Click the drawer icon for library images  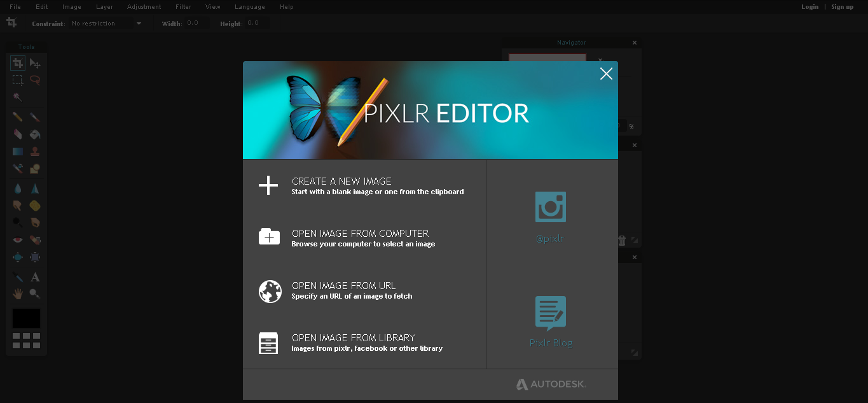[268, 343]
